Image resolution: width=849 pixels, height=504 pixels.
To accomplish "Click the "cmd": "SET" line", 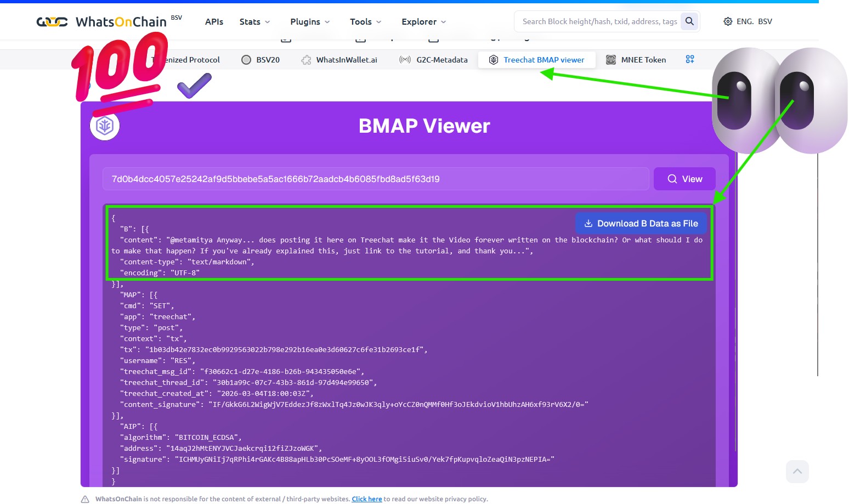I will click(x=147, y=306).
